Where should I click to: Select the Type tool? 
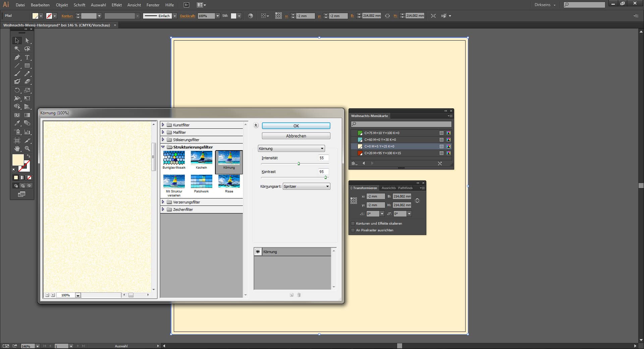coord(27,57)
